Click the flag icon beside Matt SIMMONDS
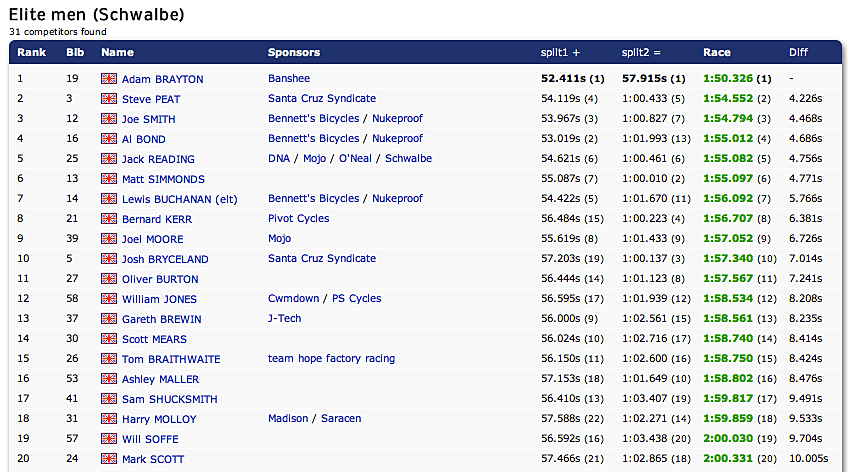848x472 pixels. (109, 179)
